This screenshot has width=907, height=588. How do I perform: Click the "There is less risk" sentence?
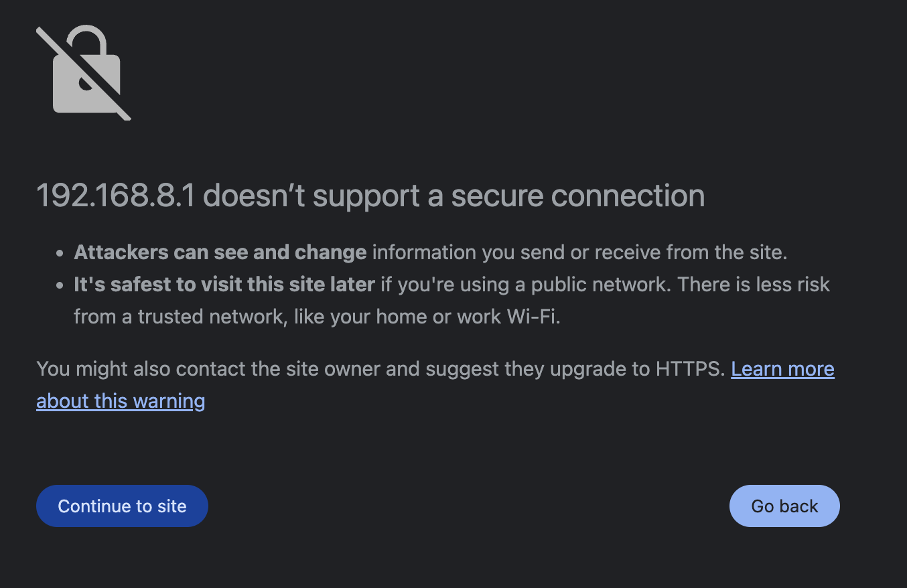(x=754, y=285)
